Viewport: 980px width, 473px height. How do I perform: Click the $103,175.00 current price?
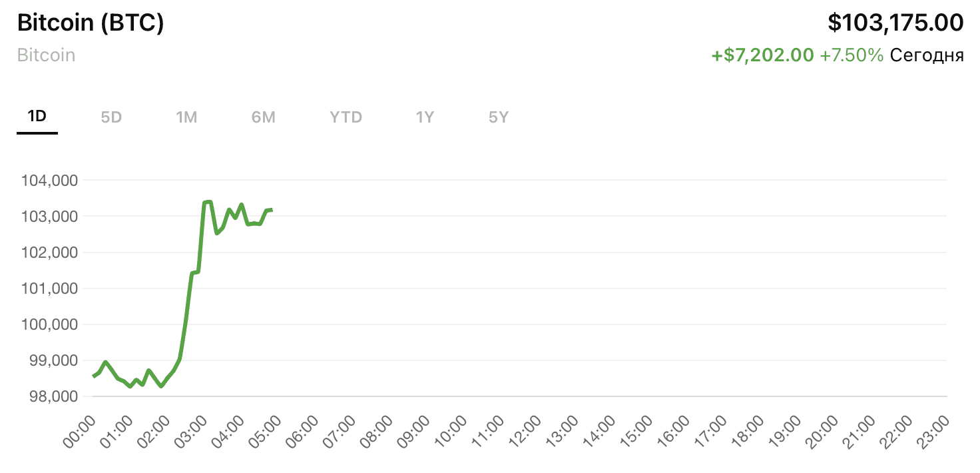895,23
